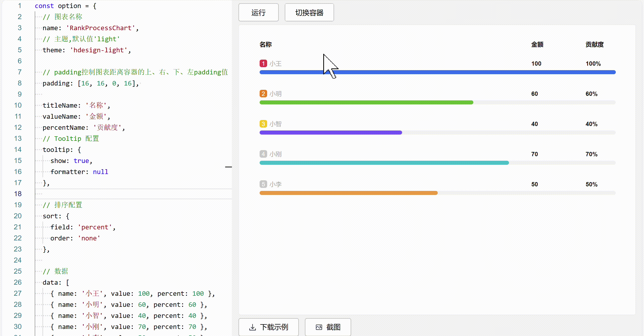Click line number 14 in the gutter
This screenshot has width=644, height=336.
point(18,150)
